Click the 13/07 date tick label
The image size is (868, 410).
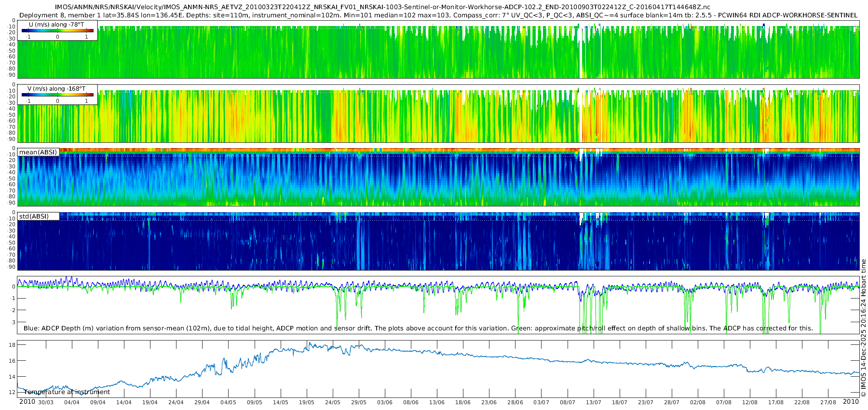[594, 402]
